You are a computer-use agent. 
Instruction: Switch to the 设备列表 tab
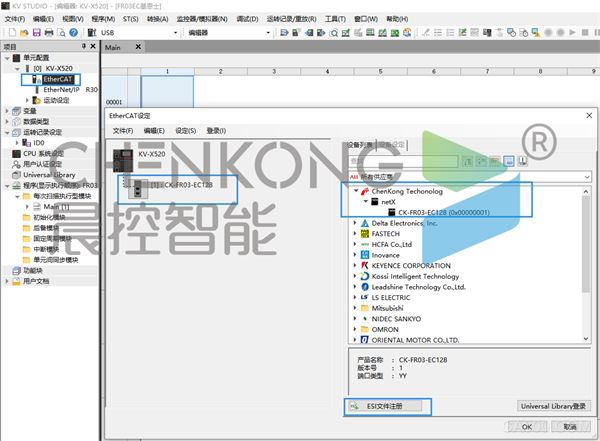tap(360, 145)
